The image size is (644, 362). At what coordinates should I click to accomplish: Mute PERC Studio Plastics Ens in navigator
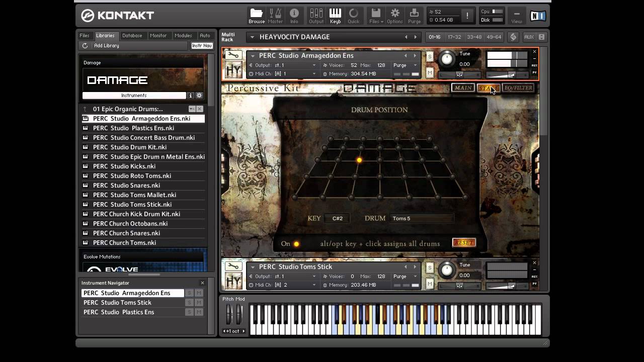pyautogui.click(x=199, y=312)
